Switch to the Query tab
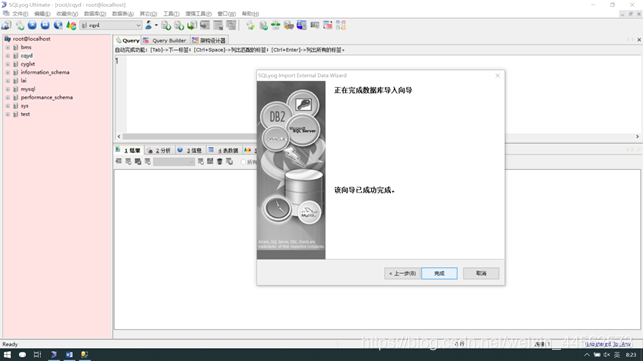The height and width of the screenshot is (361, 643). [128, 40]
